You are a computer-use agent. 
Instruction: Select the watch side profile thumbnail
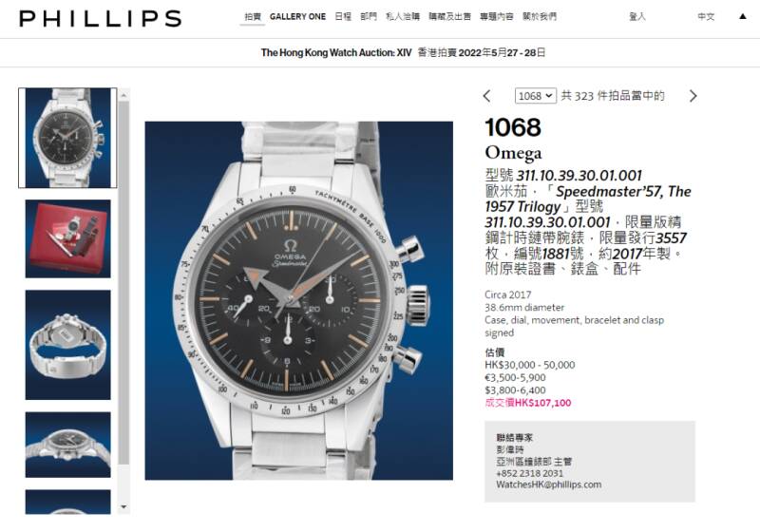[67, 445]
